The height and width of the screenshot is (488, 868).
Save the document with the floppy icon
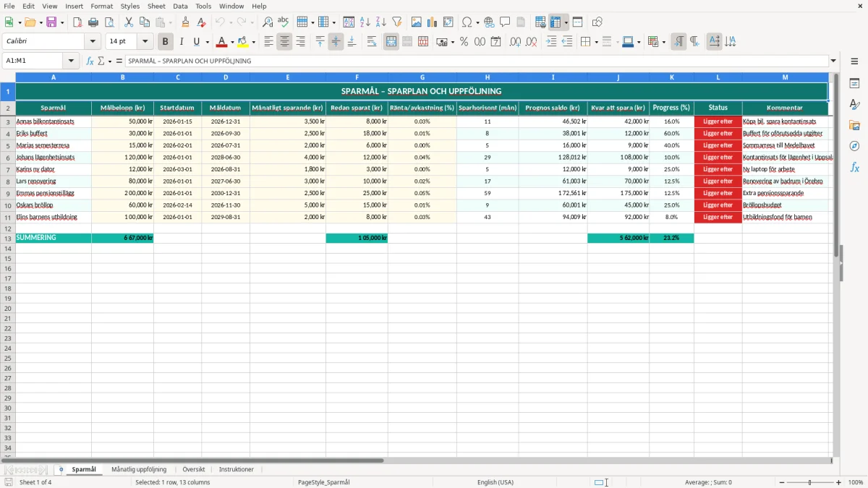51,22
